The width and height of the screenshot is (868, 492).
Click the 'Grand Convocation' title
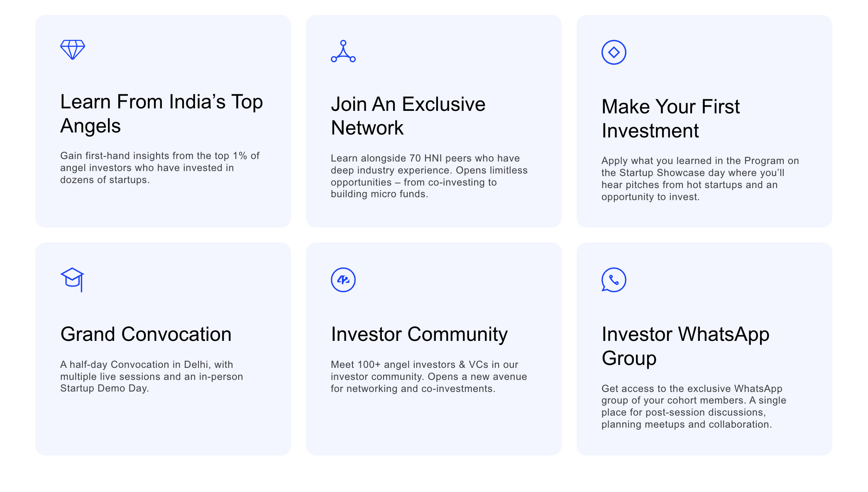coord(146,334)
